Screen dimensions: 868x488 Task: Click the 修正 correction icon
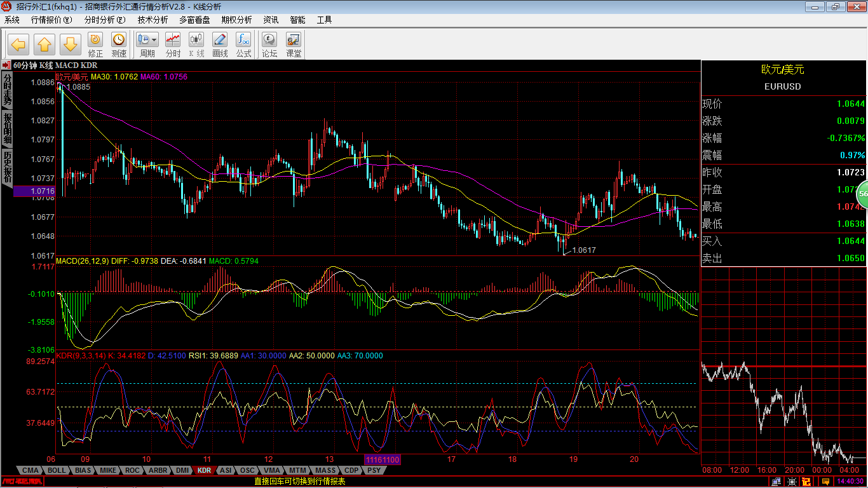click(95, 41)
